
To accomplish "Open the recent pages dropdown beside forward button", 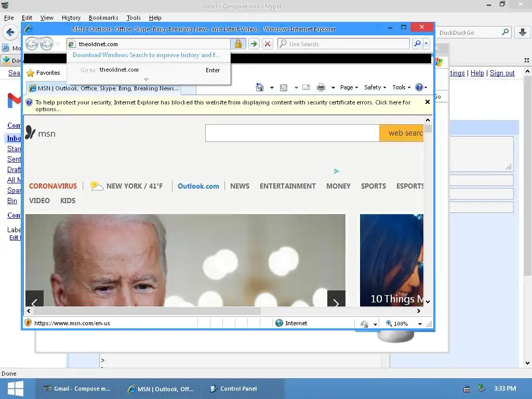I will (58, 44).
